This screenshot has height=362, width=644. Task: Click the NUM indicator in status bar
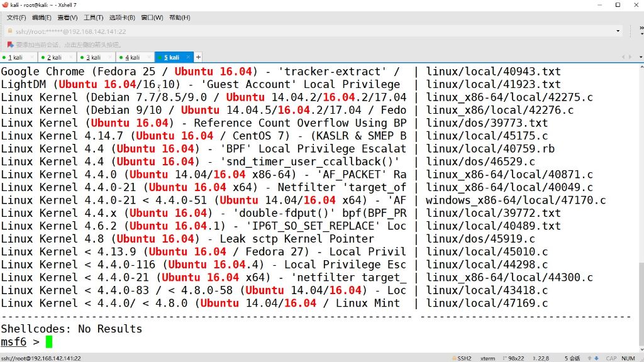click(628, 358)
